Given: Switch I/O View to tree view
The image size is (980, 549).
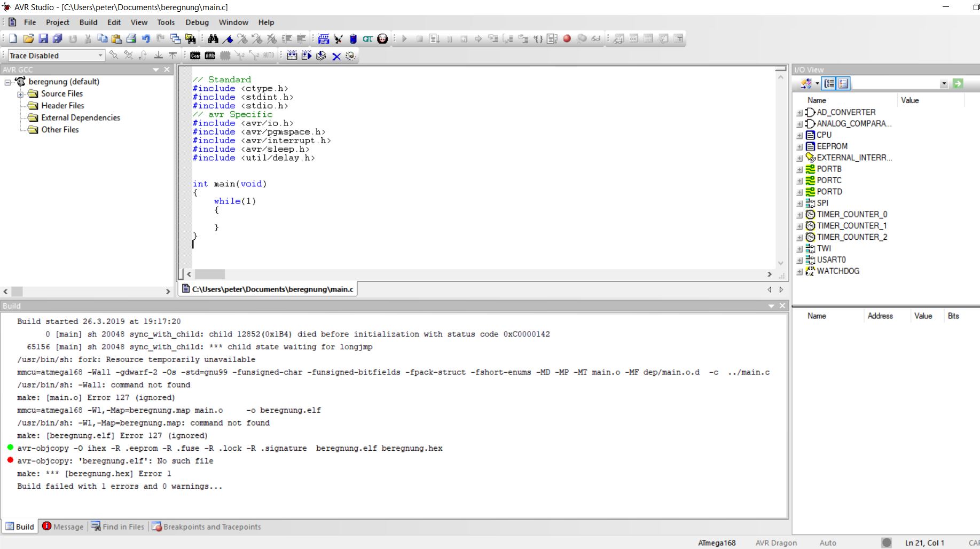Looking at the screenshot, I should click(x=829, y=83).
